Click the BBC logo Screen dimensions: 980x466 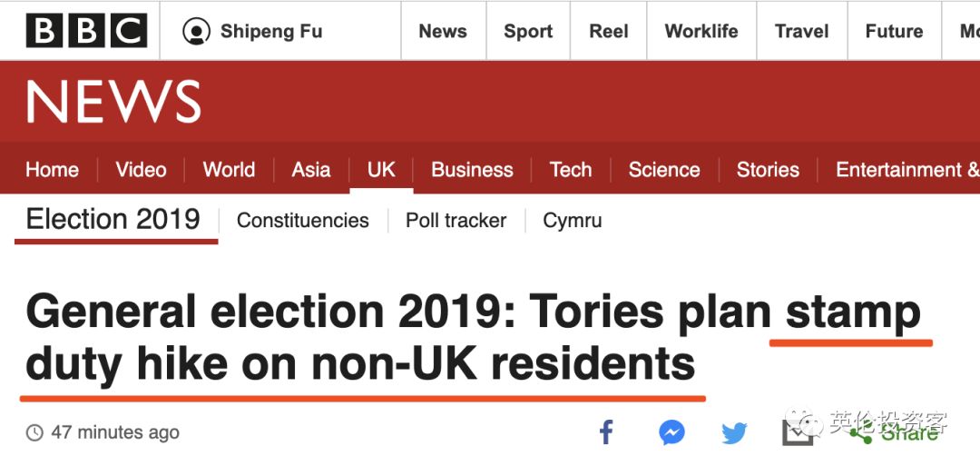[86, 32]
